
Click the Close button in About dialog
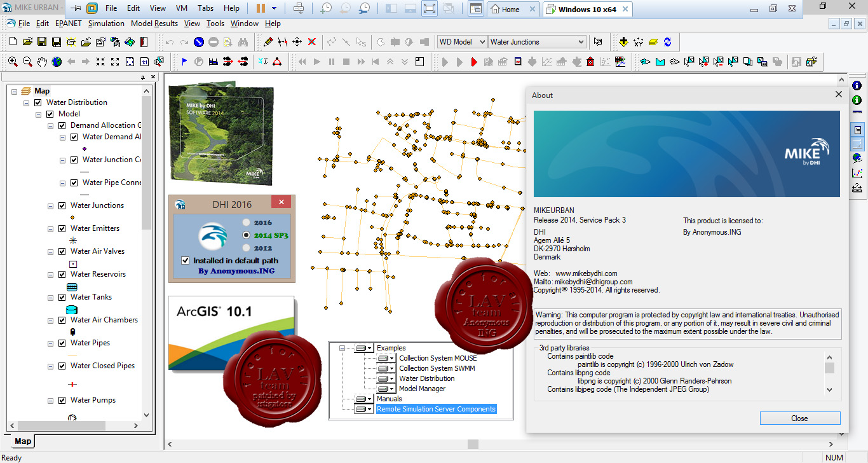[799, 418]
